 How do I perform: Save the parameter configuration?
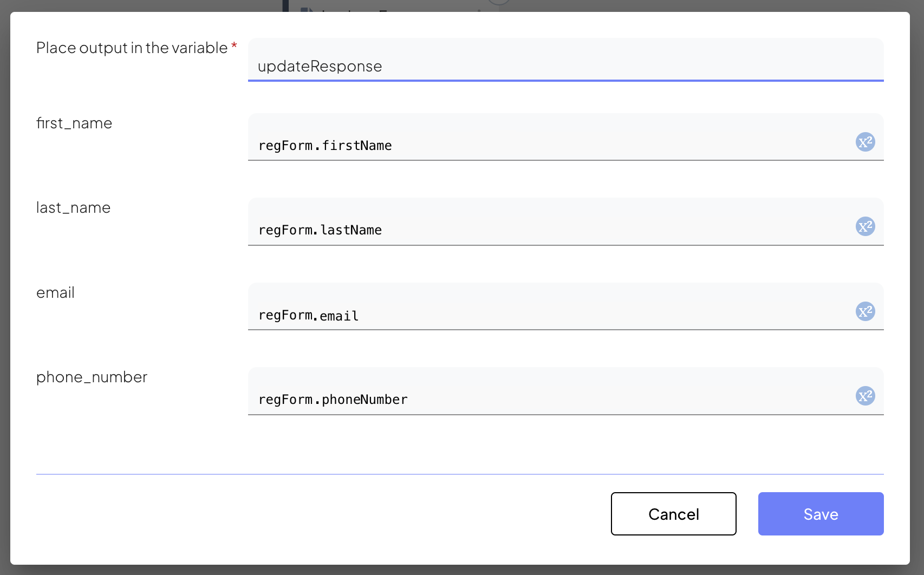pos(820,514)
